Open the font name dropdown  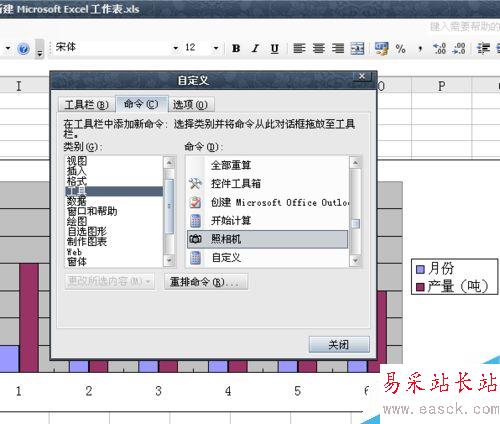click(176, 48)
